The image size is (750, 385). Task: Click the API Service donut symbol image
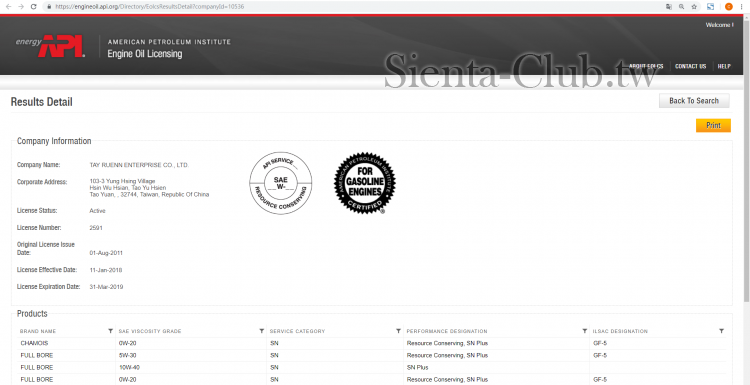tap(281, 183)
